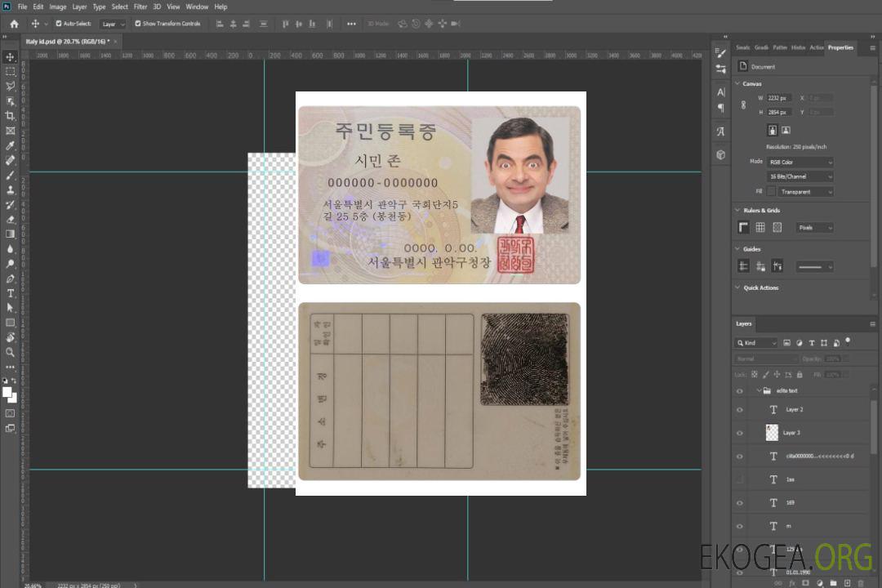Hide Layer 2 using its eye icon
Screen dimensions: 882x588
click(740, 410)
